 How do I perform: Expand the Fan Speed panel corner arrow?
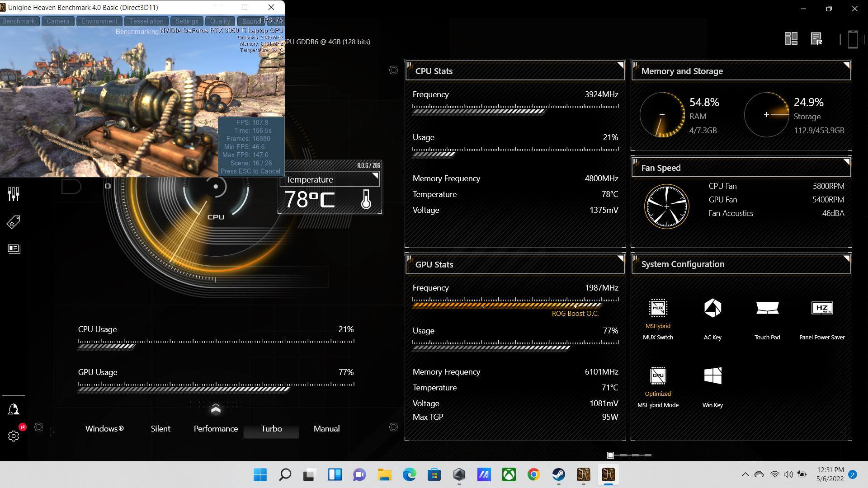pos(846,162)
